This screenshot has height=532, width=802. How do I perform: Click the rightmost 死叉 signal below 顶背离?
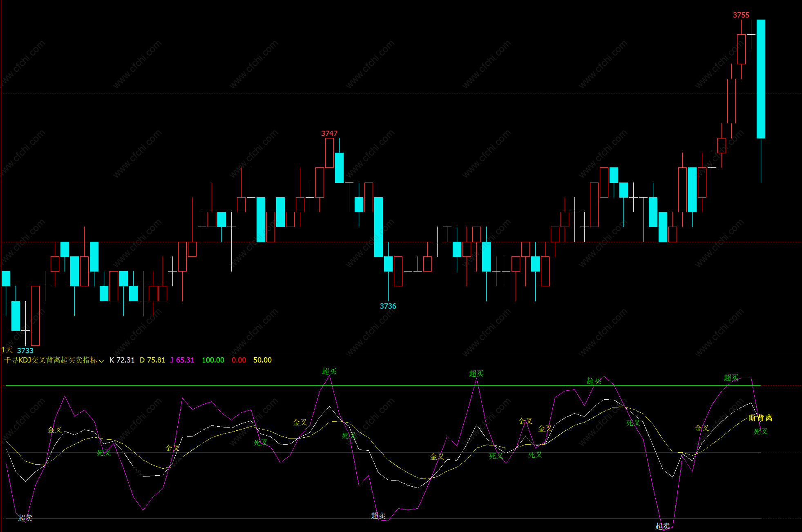pos(760,432)
